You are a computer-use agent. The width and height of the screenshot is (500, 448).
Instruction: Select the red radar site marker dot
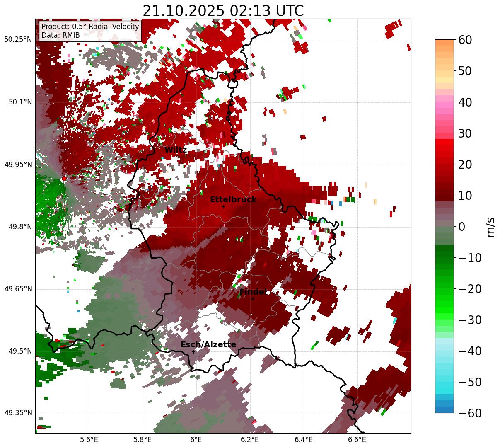point(64,178)
